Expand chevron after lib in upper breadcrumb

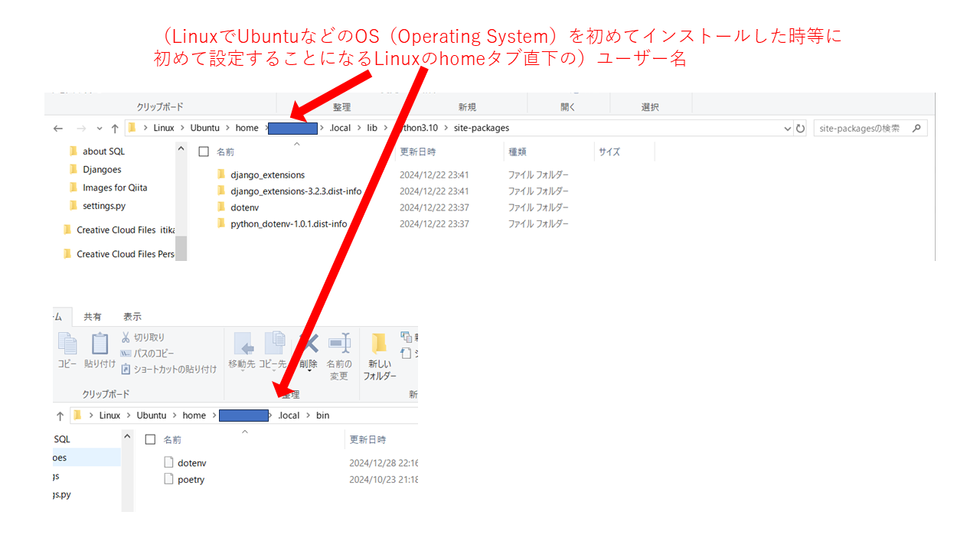point(386,129)
